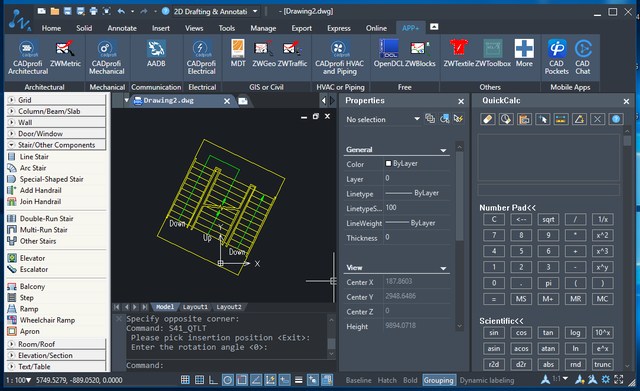This screenshot has width=640, height=391.
Task: Click QuickCalc paste value icon
Action: pos(524,119)
